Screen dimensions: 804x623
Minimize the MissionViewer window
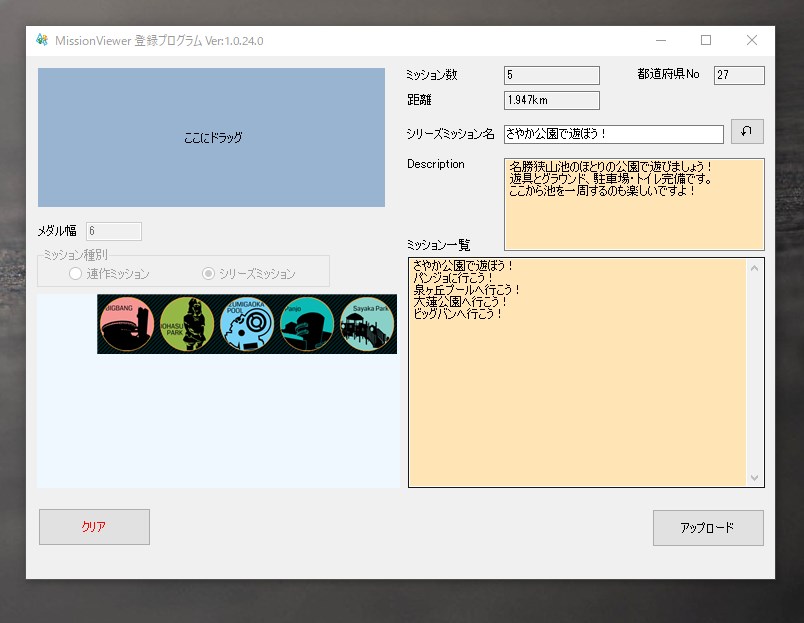[x=661, y=41]
